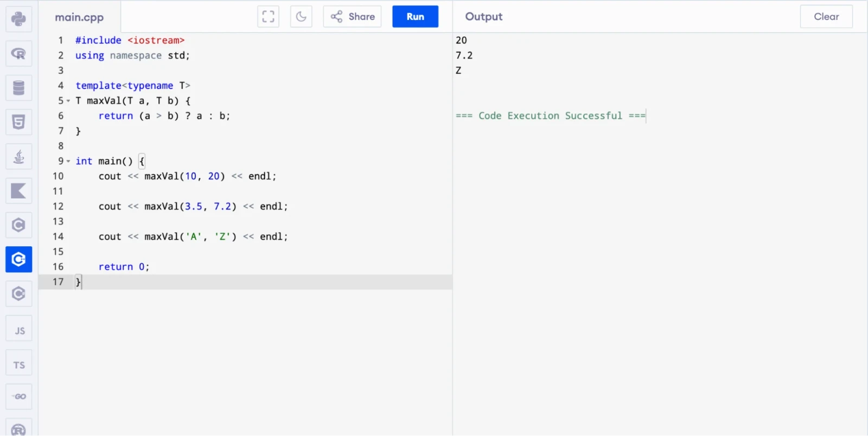The image size is (868, 436).
Task: Click on '#include <iostream>' code line
Action: pyautogui.click(x=130, y=40)
